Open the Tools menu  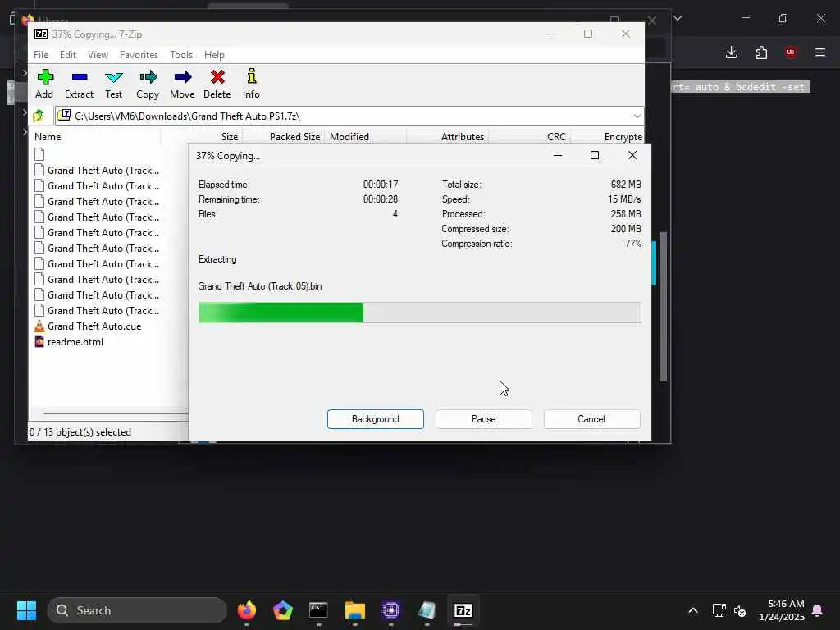pyautogui.click(x=181, y=55)
